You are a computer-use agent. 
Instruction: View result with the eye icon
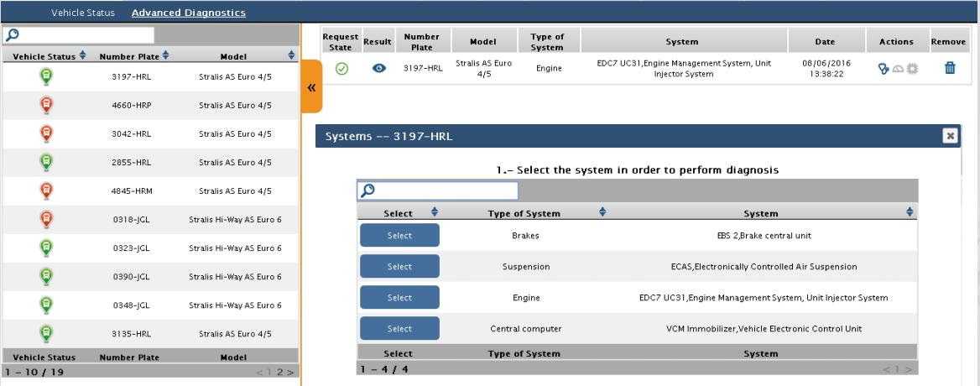(378, 68)
